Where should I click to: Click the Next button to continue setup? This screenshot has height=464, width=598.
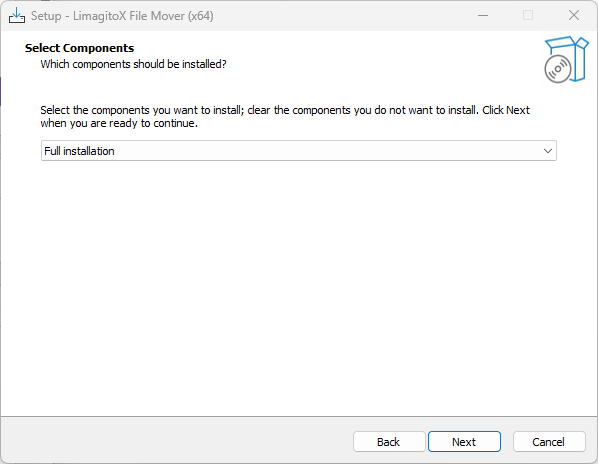point(464,442)
